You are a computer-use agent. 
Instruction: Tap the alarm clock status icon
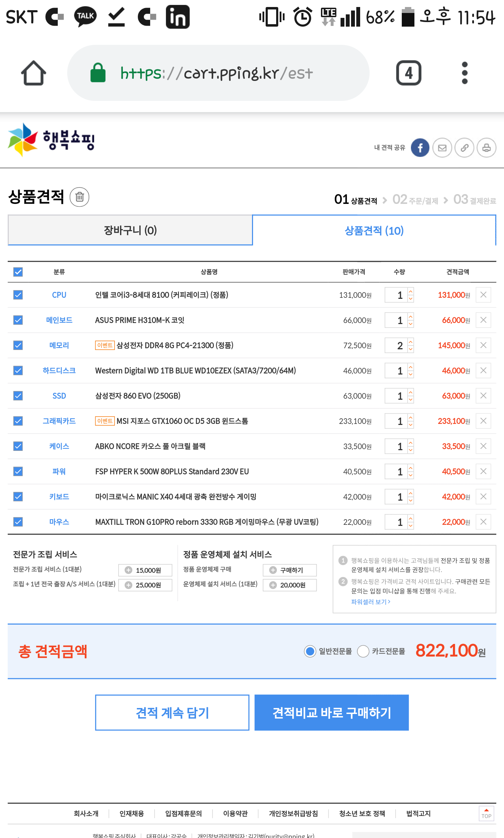click(x=302, y=16)
